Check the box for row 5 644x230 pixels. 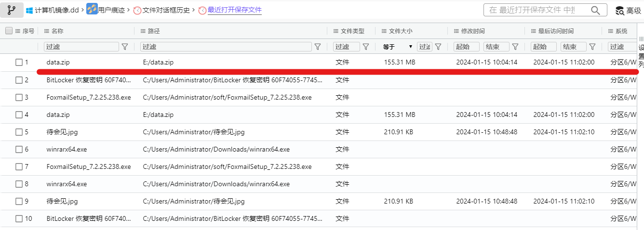(19, 132)
